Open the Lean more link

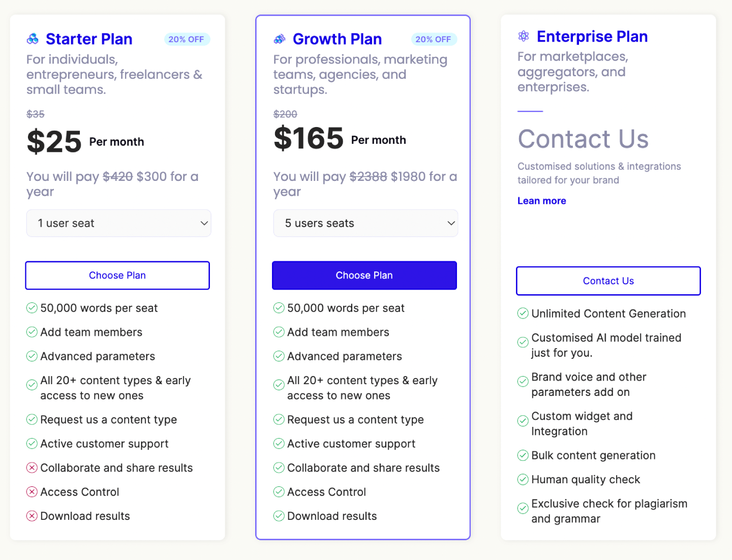tap(542, 201)
